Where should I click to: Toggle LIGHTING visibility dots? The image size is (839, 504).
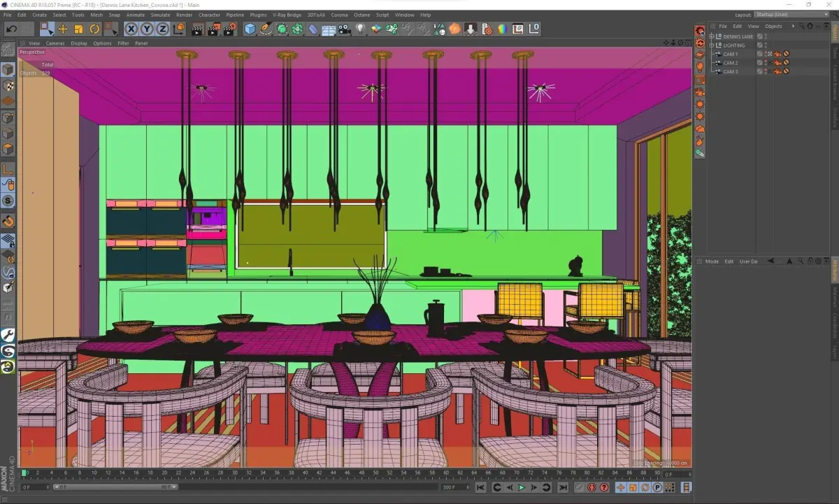click(766, 45)
